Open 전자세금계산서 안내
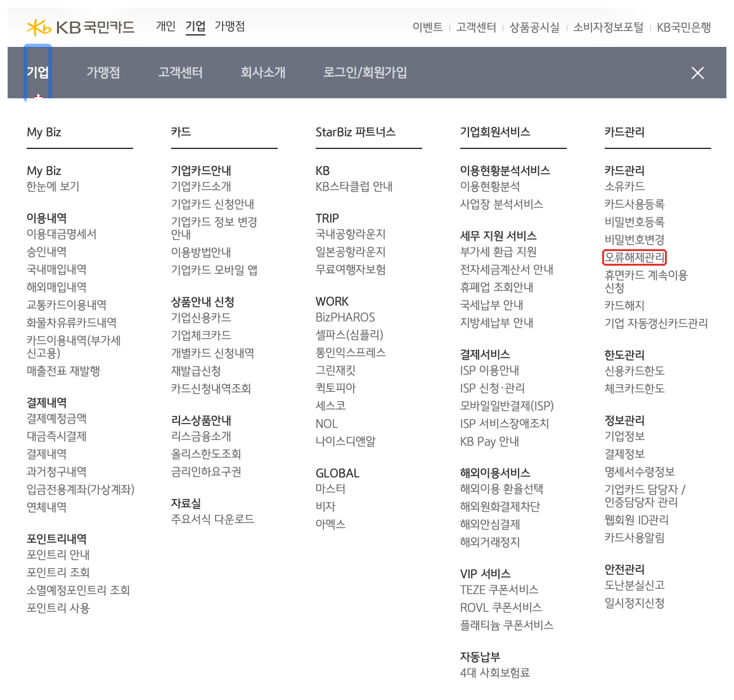Viewport: 734px width, 700px height. point(506,269)
